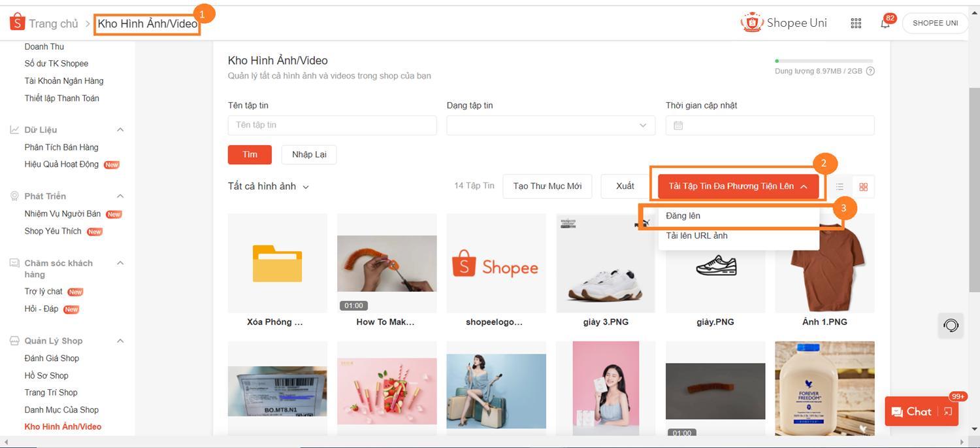Open the Xóa Phông folder thumbnail
The width and height of the screenshot is (980, 448).
(277, 263)
